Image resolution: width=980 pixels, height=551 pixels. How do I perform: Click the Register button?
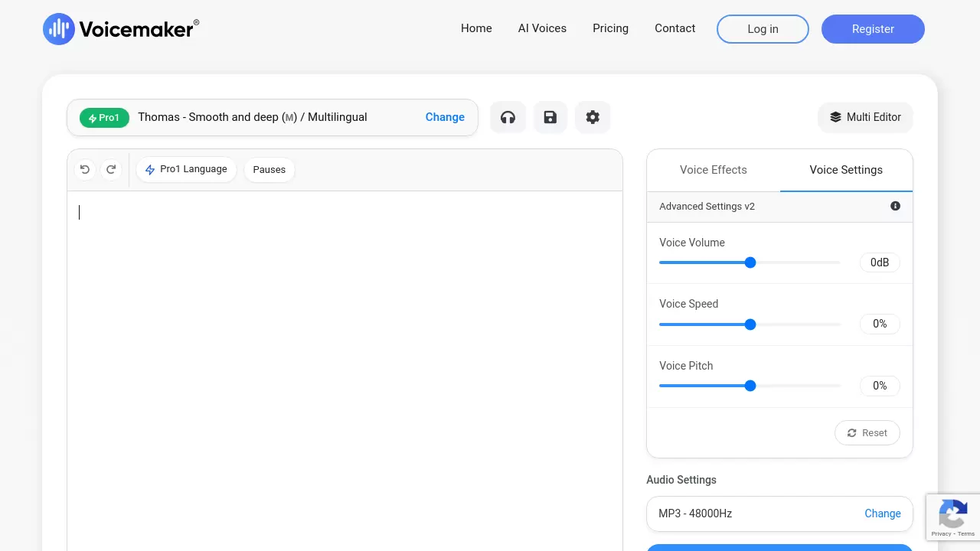[873, 28]
